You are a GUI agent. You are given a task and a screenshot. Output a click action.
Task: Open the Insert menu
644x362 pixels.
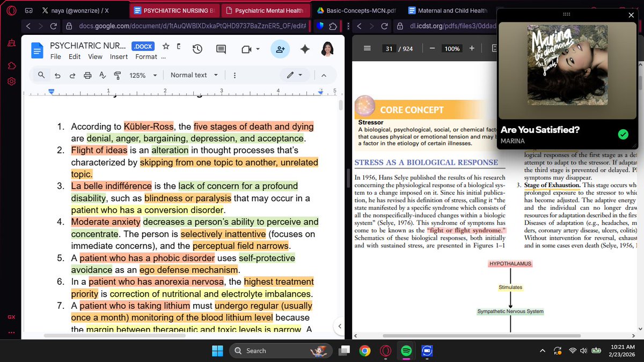pyautogui.click(x=119, y=56)
